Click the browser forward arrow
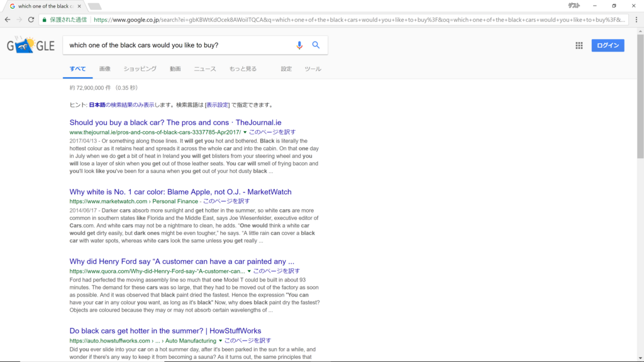The image size is (644, 362). pos(19,19)
